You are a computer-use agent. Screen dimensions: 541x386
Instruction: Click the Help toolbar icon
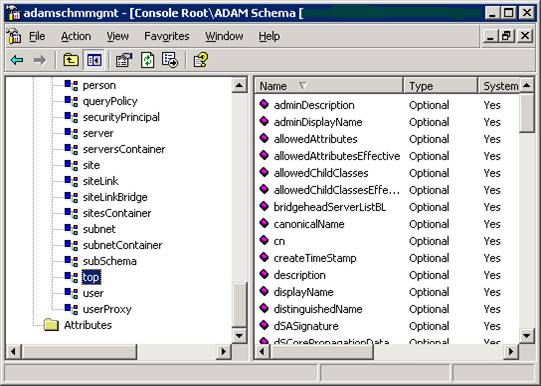[201, 60]
